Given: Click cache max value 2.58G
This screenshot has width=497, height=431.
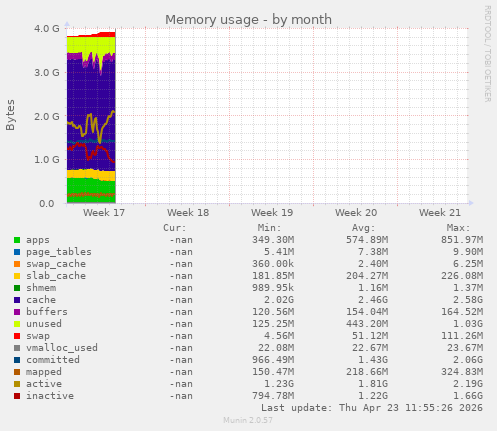Looking at the screenshot, I should coord(468,300).
